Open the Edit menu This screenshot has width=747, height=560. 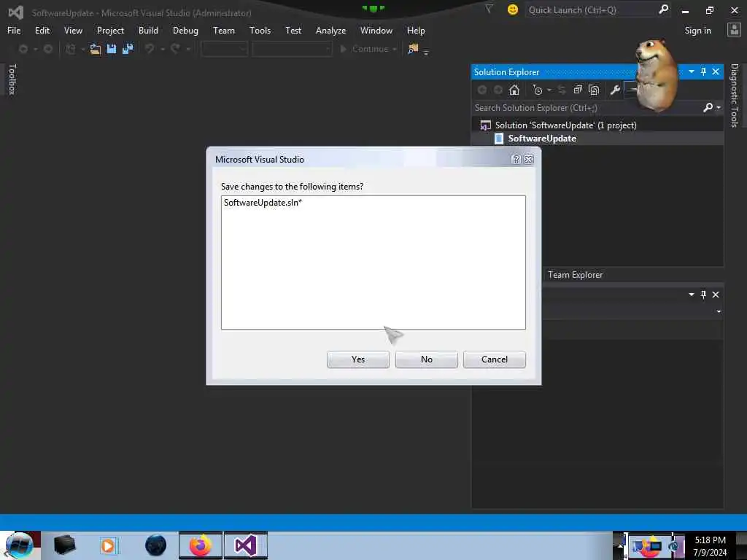[42, 31]
